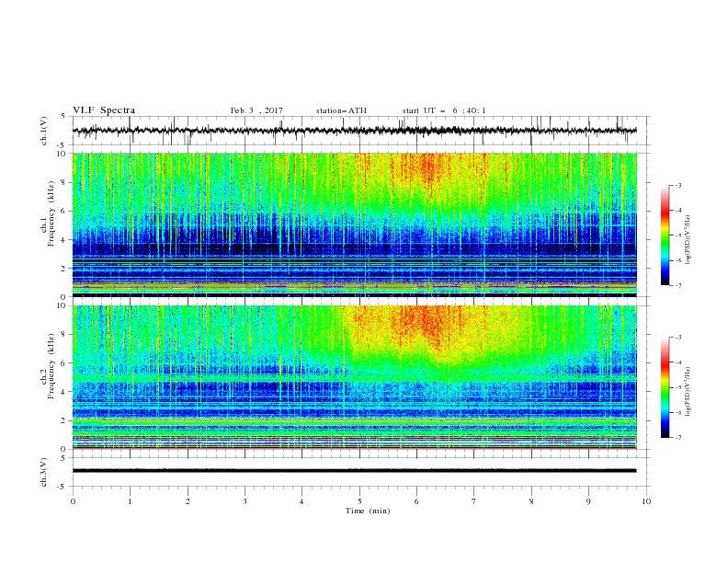The height and width of the screenshot is (563, 728).
Task: Click time axis tick label "3"
Action: click(245, 501)
